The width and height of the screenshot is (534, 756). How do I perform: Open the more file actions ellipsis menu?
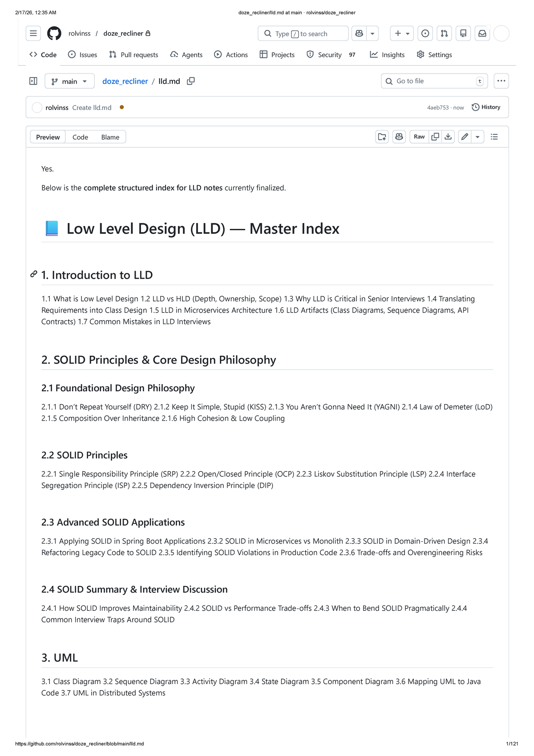502,81
